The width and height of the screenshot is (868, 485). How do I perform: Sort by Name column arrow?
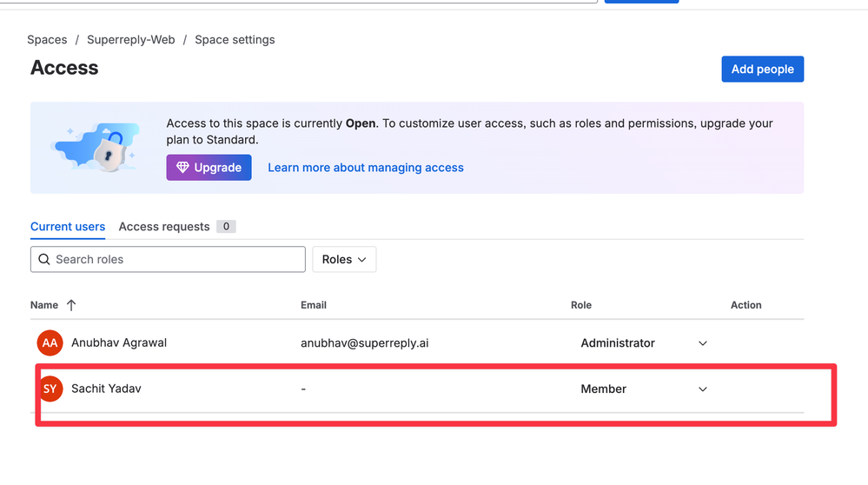pyautogui.click(x=71, y=305)
